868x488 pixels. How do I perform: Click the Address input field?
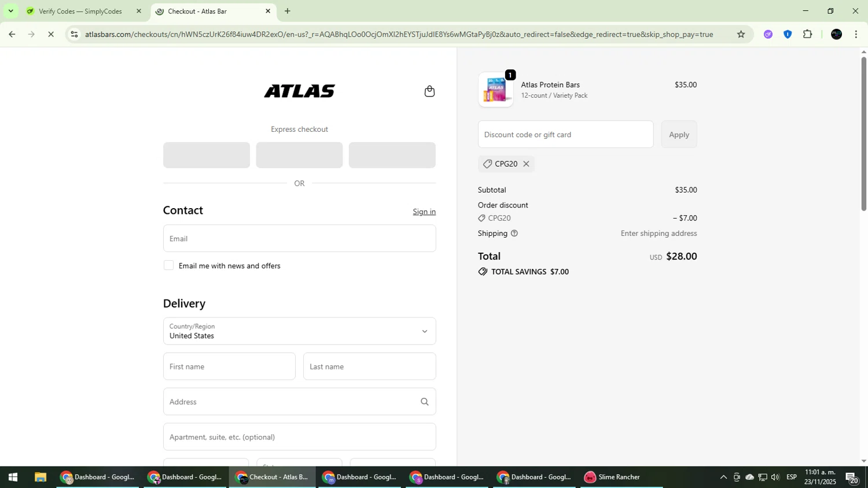click(x=299, y=401)
